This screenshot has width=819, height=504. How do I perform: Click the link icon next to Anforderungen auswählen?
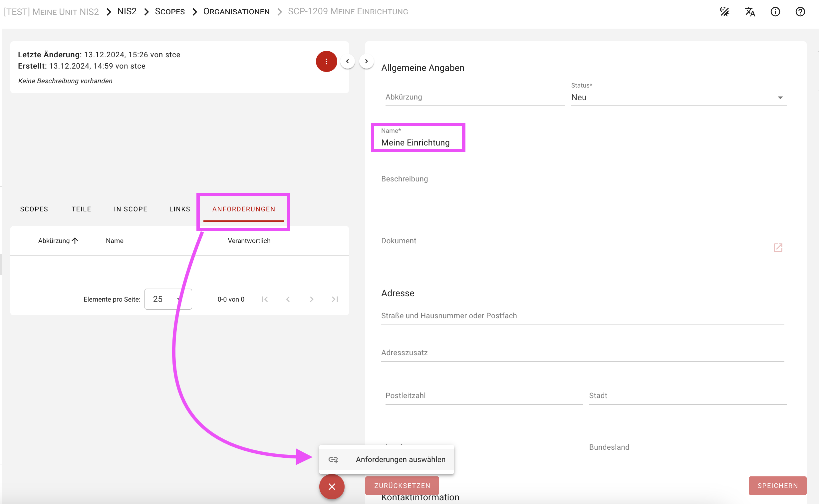(x=333, y=460)
